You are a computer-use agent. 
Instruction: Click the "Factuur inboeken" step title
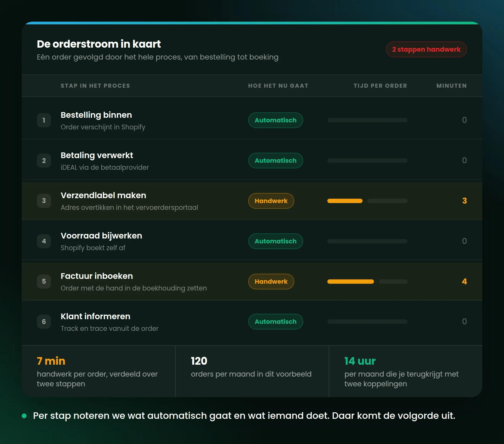97,276
